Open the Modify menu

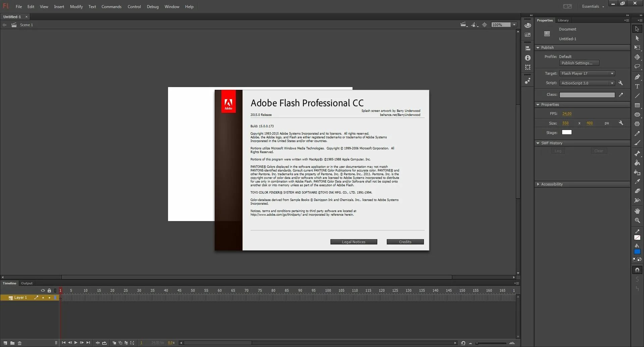pos(76,7)
